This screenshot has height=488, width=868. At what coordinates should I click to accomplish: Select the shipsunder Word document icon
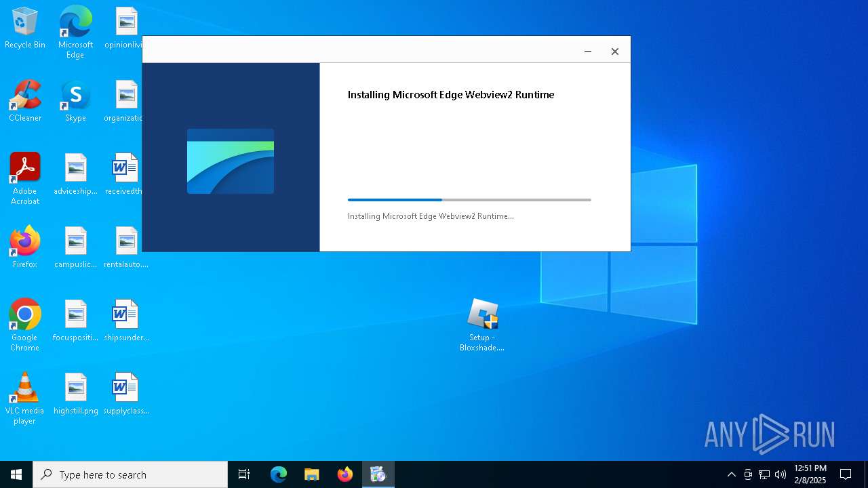126,321
